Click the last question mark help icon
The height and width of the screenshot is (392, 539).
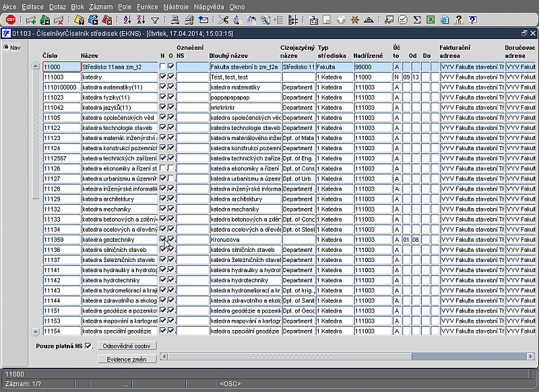click(473, 20)
